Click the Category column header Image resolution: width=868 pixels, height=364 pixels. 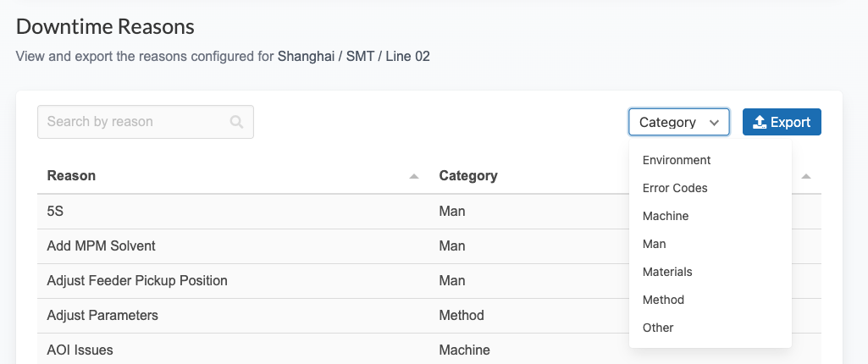[468, 176]
